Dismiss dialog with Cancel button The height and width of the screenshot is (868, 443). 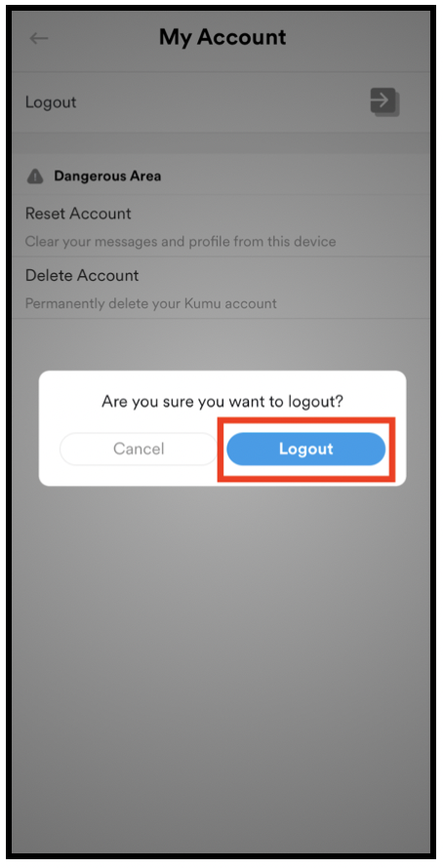[x=139, y=449]
